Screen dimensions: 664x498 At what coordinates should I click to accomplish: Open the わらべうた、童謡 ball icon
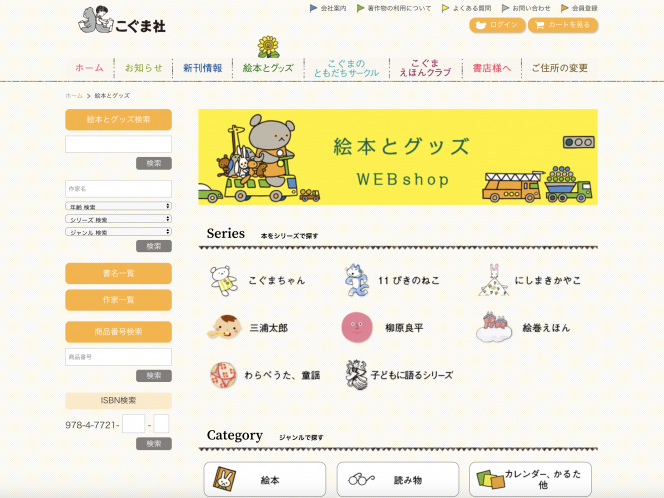tap(223, 375)
